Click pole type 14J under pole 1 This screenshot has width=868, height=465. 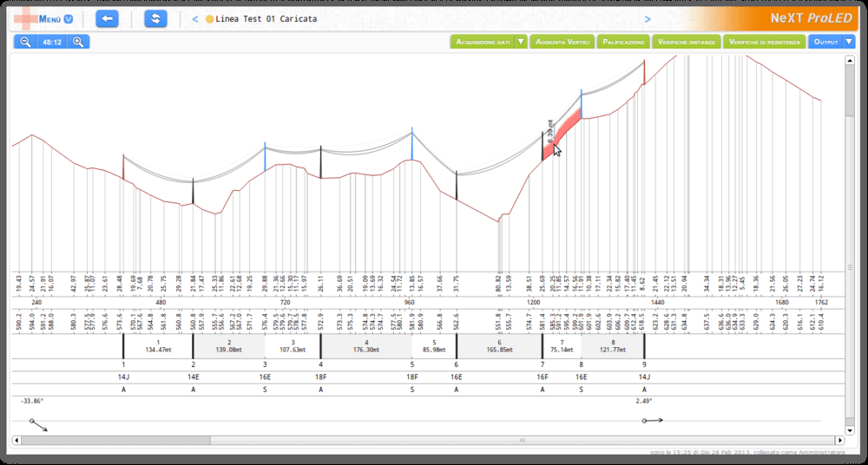123,377
